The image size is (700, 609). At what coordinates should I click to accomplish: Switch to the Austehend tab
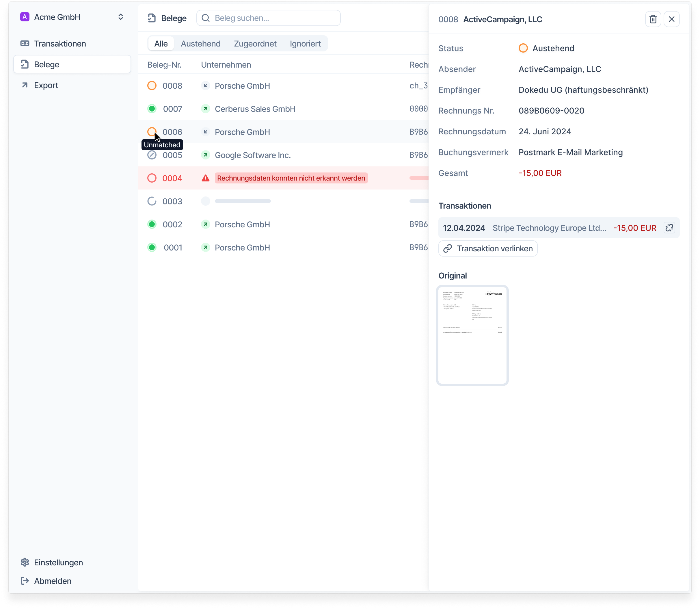tap(201, 43)
